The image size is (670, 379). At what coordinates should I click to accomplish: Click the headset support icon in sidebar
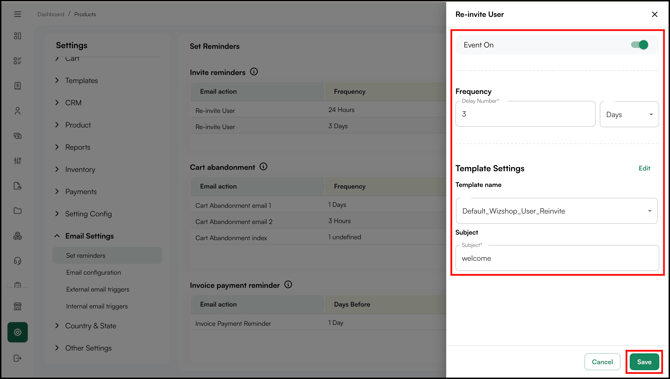tap(18, 261)
